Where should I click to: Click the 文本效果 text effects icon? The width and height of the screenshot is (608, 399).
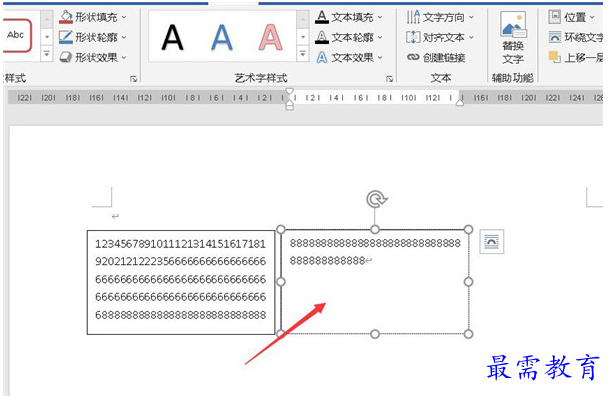click(x=321, y=58)
